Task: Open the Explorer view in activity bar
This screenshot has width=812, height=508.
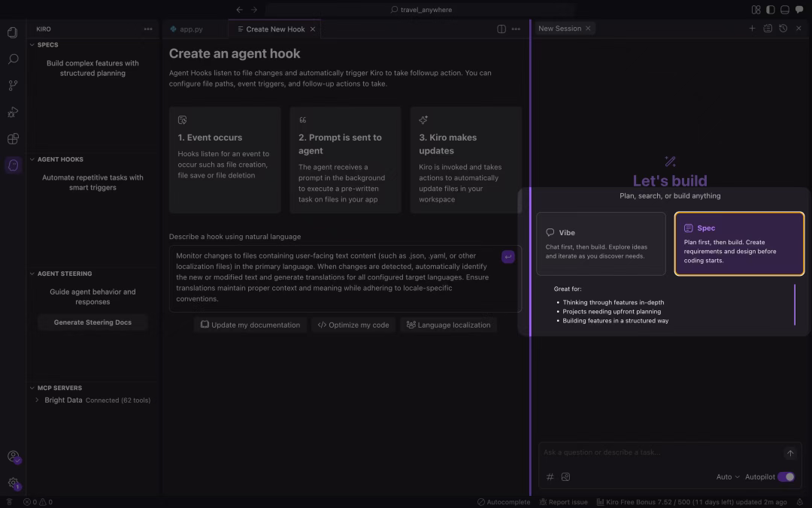Action: click(x=13, y=32)
